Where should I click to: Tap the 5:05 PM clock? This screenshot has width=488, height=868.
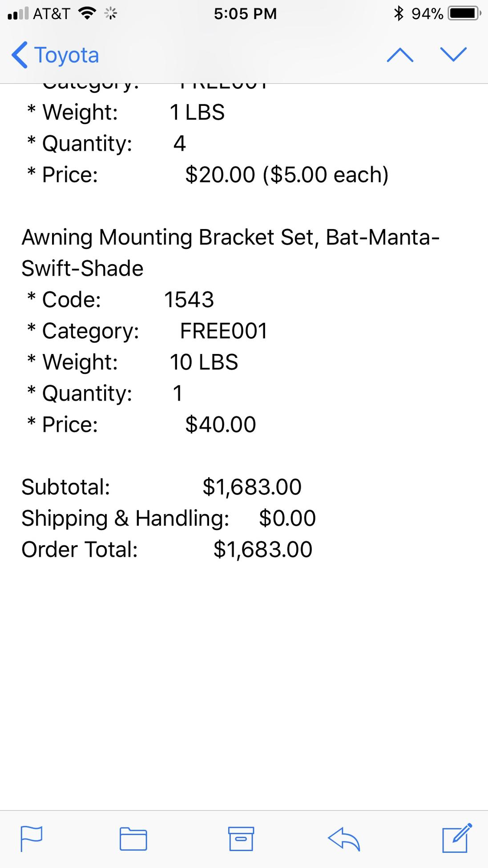[x=245, y=14]
